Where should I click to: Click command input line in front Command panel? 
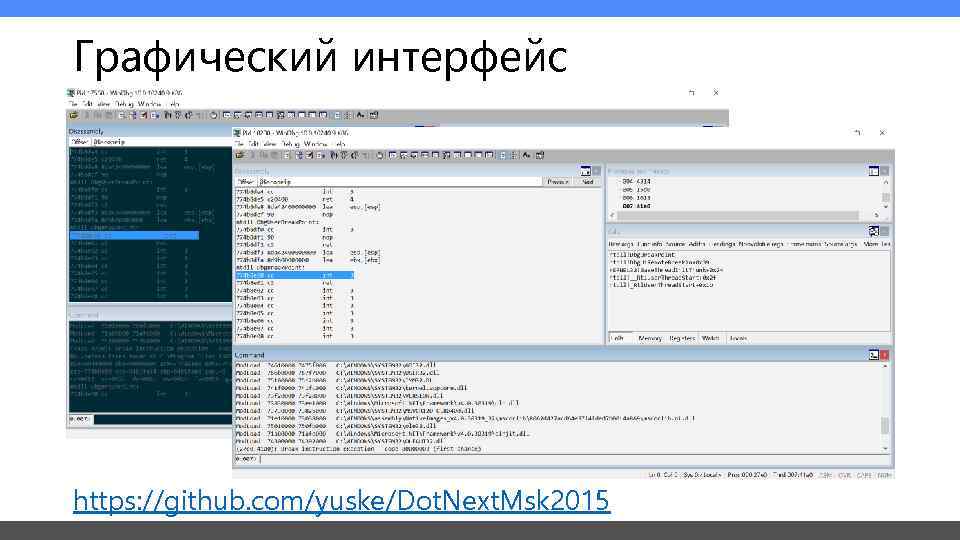coord(574,459)
